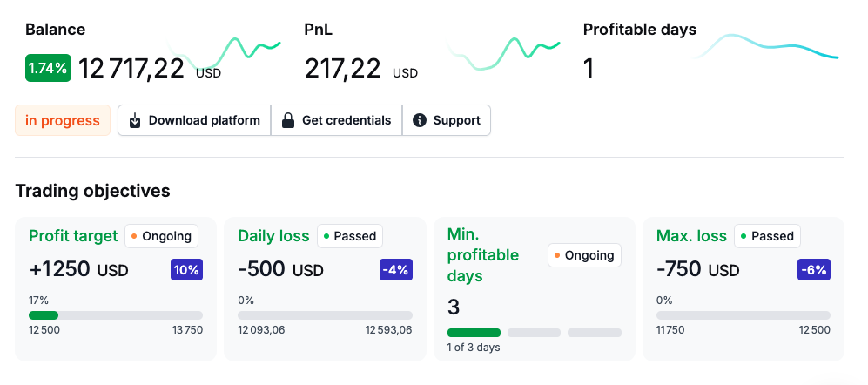Click the Max. loss progress bar

pyautogui.click(x=743, y=315)
